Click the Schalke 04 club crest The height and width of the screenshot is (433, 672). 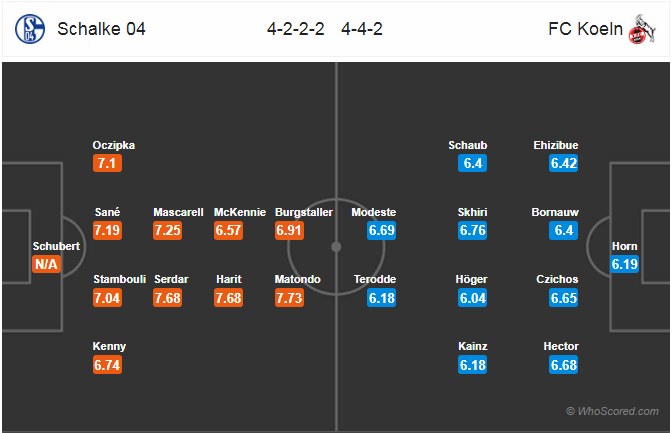pos(30,29)
